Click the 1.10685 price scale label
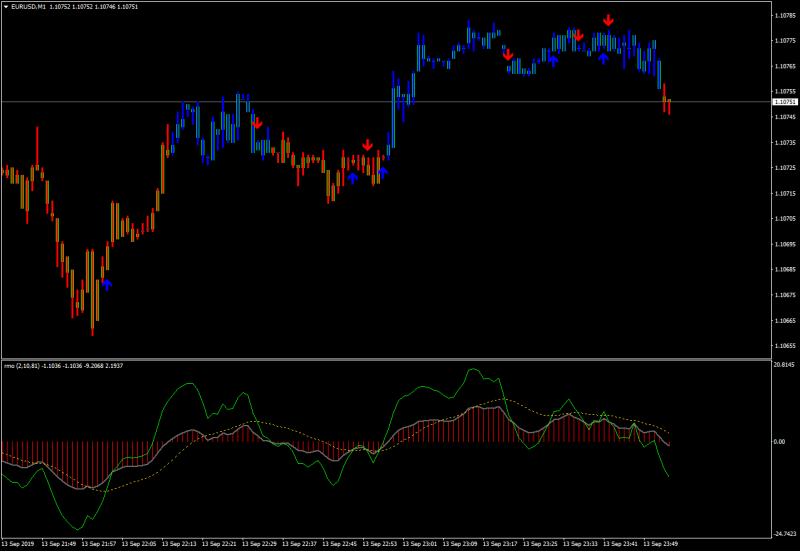 click(x=785, y=269)
